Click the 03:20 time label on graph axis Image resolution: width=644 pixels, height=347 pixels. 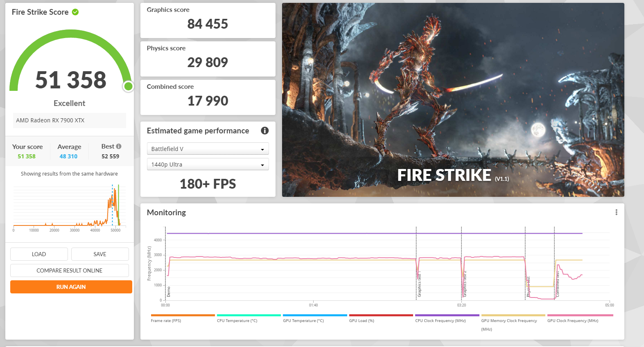461,305
